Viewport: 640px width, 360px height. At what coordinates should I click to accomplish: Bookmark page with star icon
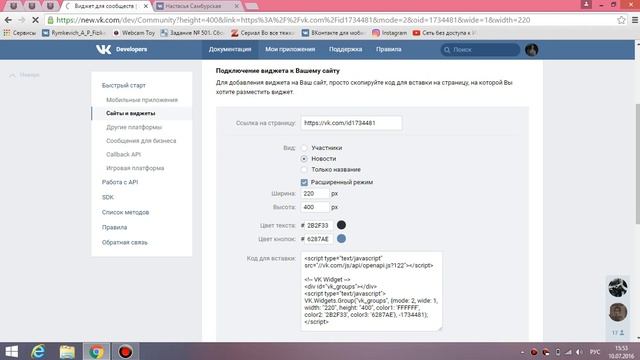pos(621,20)
